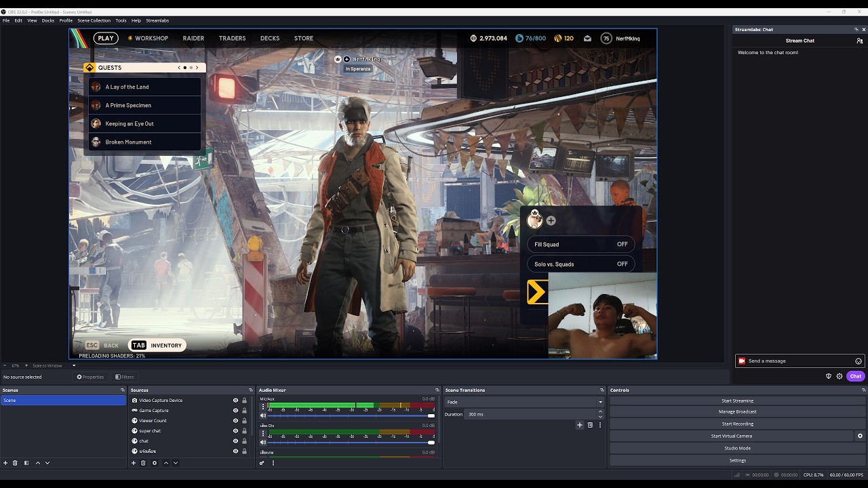Click Filters button in source toolbar
Viewport: 868px width, 488px height.
(124, 377)
